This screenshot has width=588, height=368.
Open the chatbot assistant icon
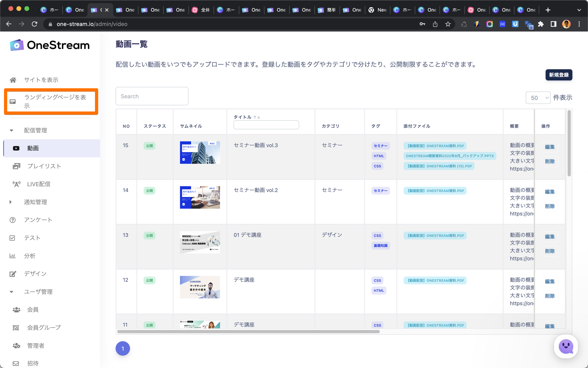pyautogui.click(x=566, y=346)
